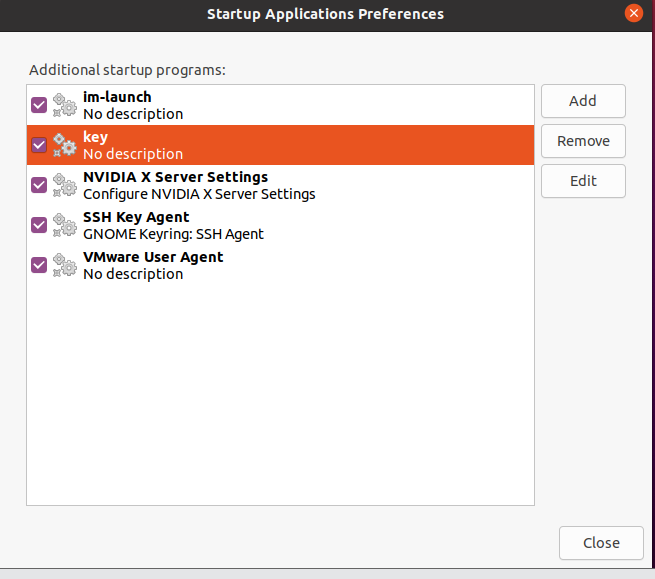Image resolution: width=655 pixels, height=579 pixels.
Task: Click empty area of the startup programs list
Action: (x=280, y=395)
